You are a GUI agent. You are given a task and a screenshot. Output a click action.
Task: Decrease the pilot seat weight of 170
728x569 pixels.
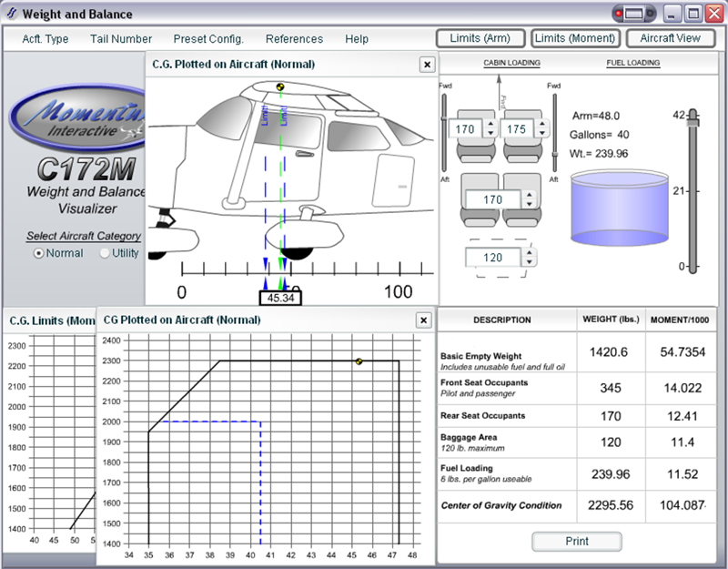click(490, 133)
